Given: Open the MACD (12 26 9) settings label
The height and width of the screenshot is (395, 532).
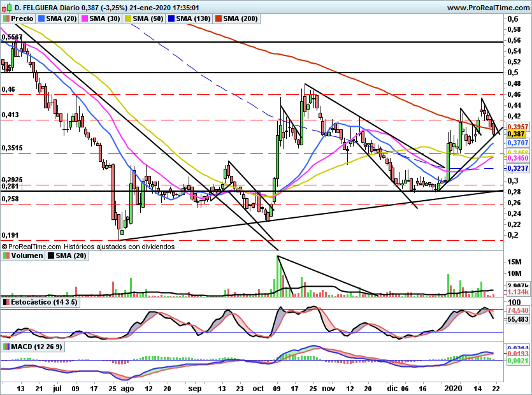Looking at the screenshot, I should click(38, 347).
